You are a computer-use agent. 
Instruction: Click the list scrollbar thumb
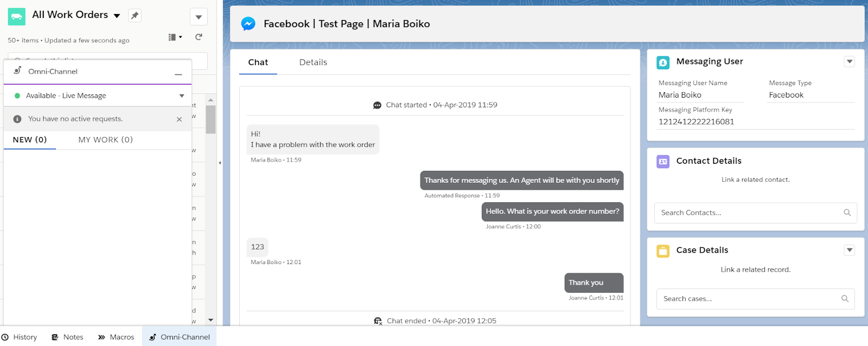click(x=211, y=119)
